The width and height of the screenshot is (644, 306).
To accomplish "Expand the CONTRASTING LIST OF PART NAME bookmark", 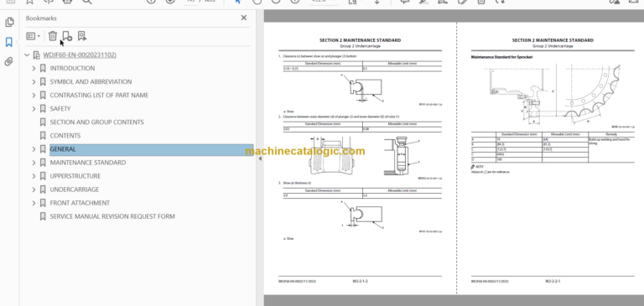I will click(34, 96).
